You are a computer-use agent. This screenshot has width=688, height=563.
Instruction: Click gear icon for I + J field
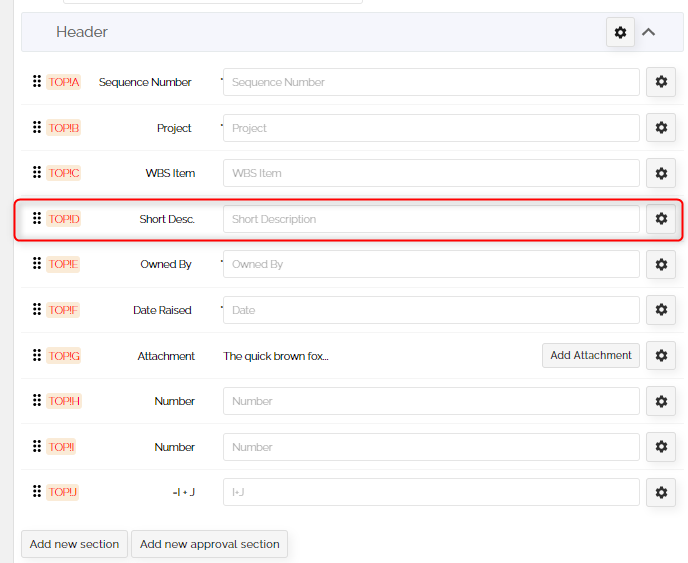pos(660,492)
